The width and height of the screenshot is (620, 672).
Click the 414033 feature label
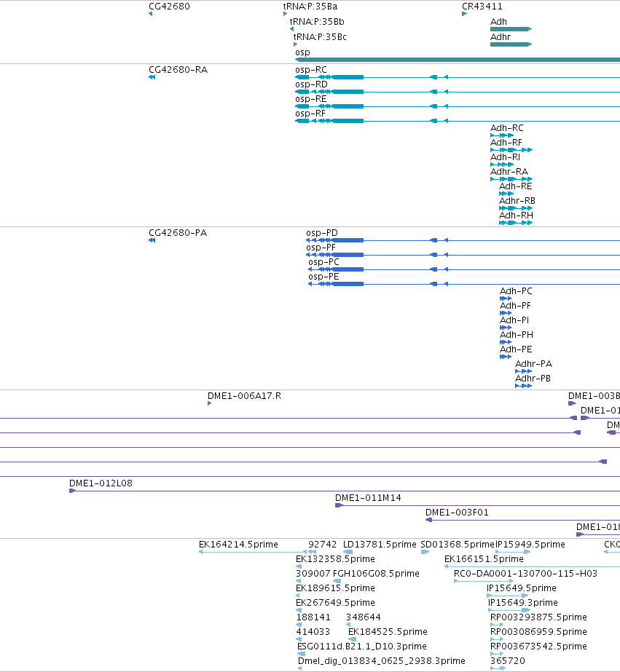pyautogui.click(x=313, y=632)
